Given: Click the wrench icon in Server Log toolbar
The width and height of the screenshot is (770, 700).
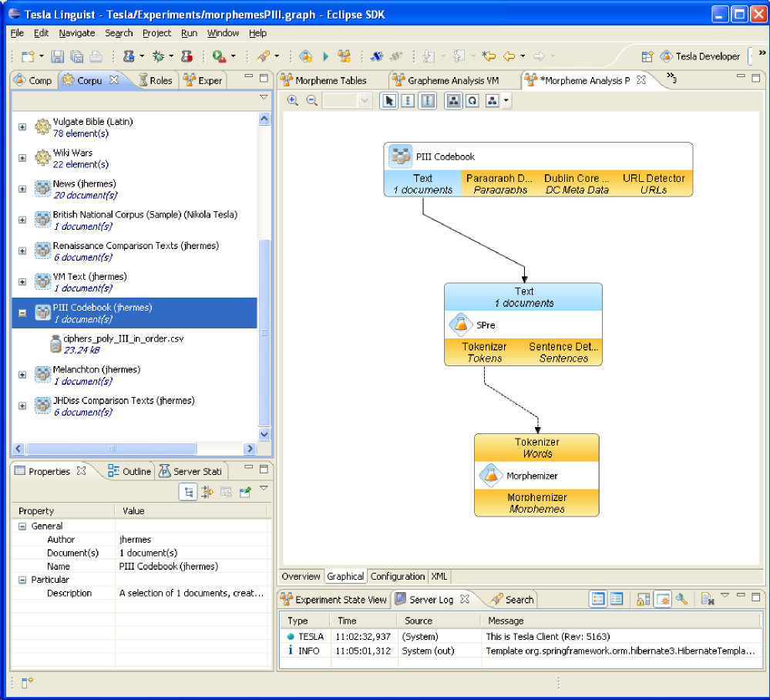Looking at the screenshot, I should (x=681, y=599).
